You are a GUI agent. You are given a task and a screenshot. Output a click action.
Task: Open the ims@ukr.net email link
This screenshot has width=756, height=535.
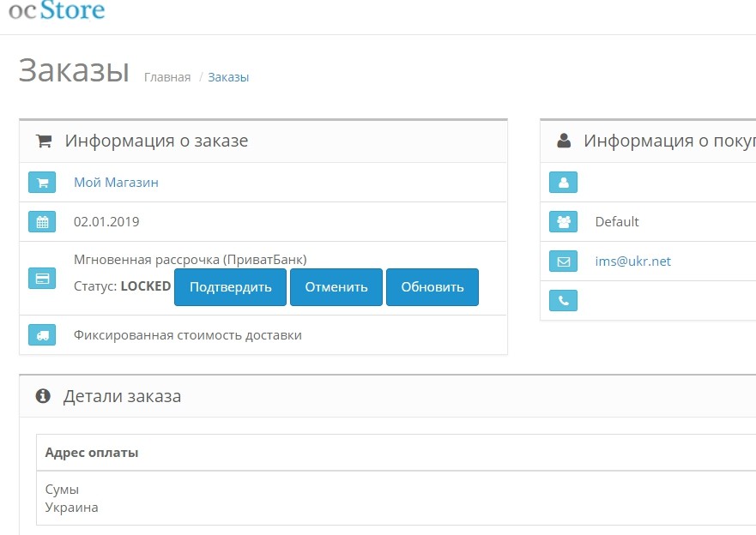tap(633, 261)
